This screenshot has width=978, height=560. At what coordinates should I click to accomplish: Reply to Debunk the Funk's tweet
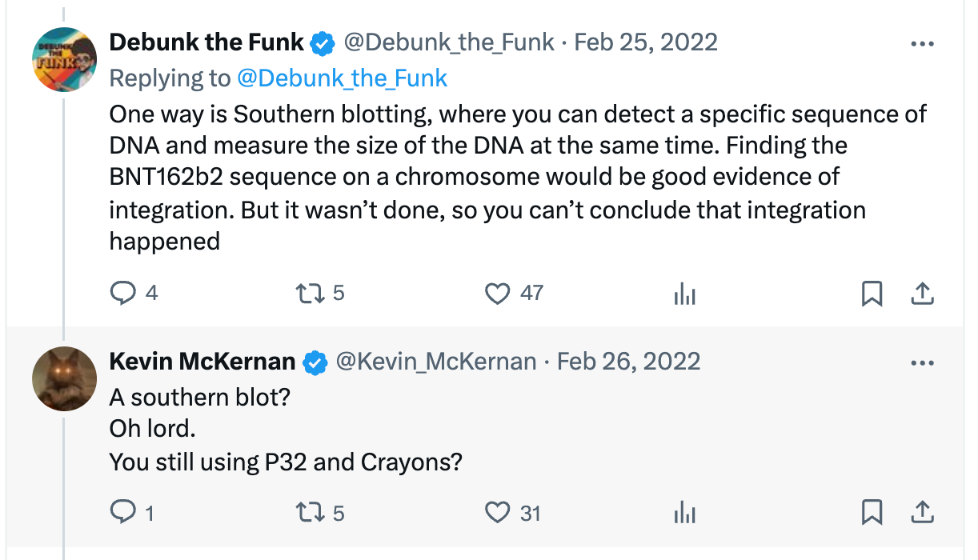pyautogui.click(x=123, y=294)
